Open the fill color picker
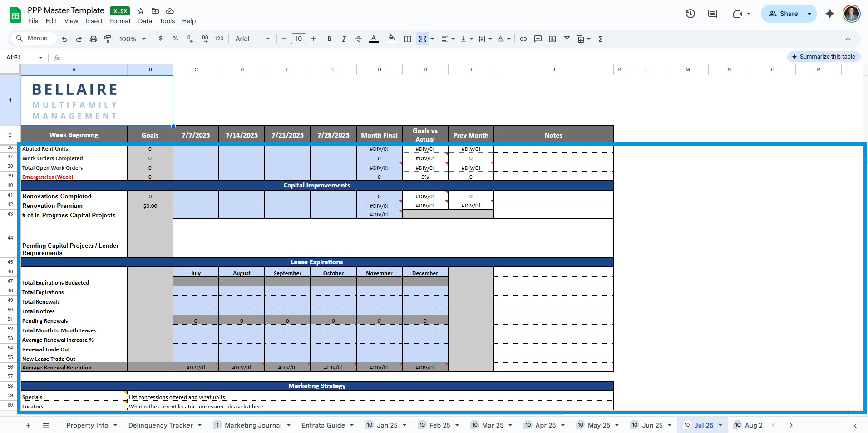 (x=392, y=39)
